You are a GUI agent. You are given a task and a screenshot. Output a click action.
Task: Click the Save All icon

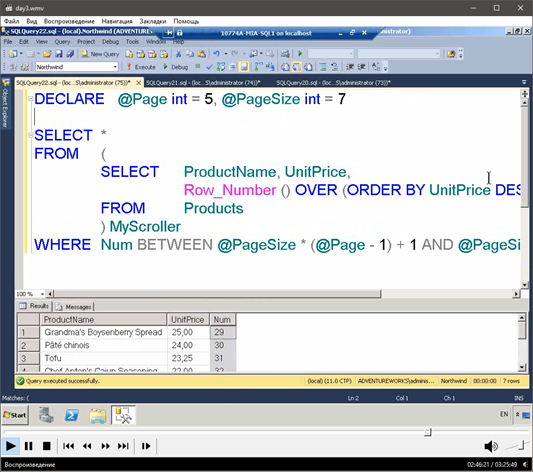(70, 54)
